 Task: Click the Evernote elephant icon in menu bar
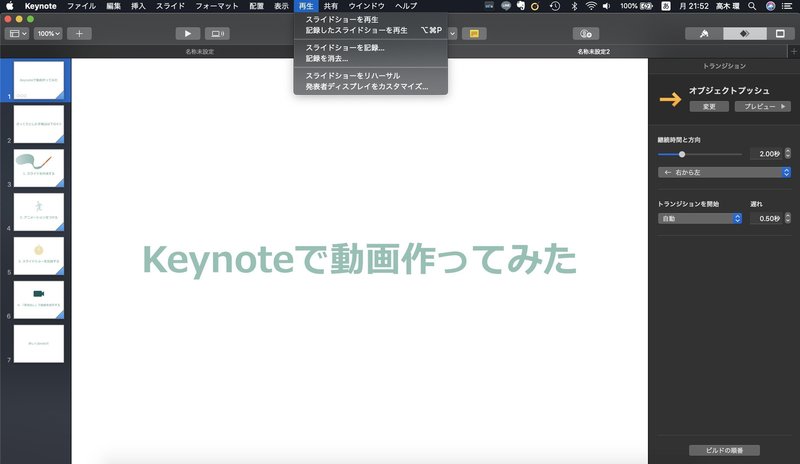[x=520, y=6]
